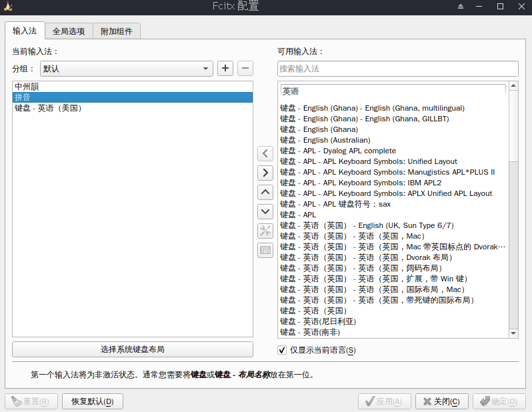Click the 选择系统键盘布局 button

[x=133, y=349]
